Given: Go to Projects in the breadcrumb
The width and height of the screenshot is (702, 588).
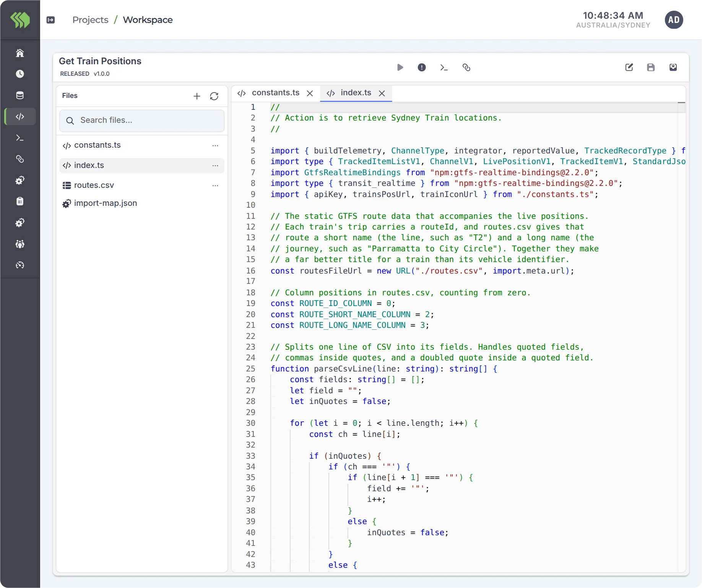Looking at the screenshot, I should point(90,20).
